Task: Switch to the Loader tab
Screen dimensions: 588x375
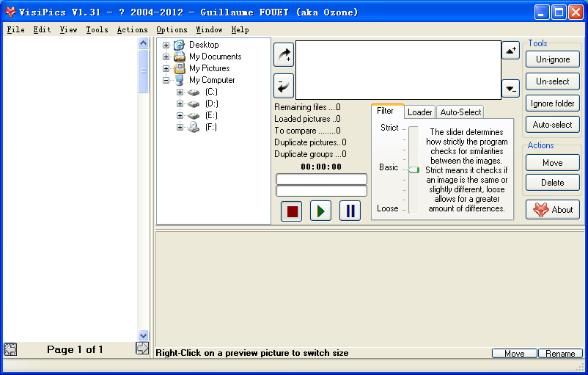Action: click(x=420, y=112)
